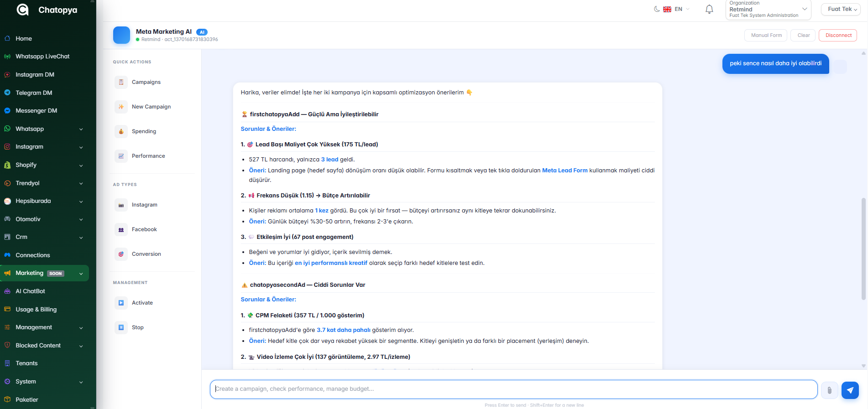The width and height of the screenshot is (868, 409).
Task: Open the Fuat Tek user menu
Action: tap(841, 9)
